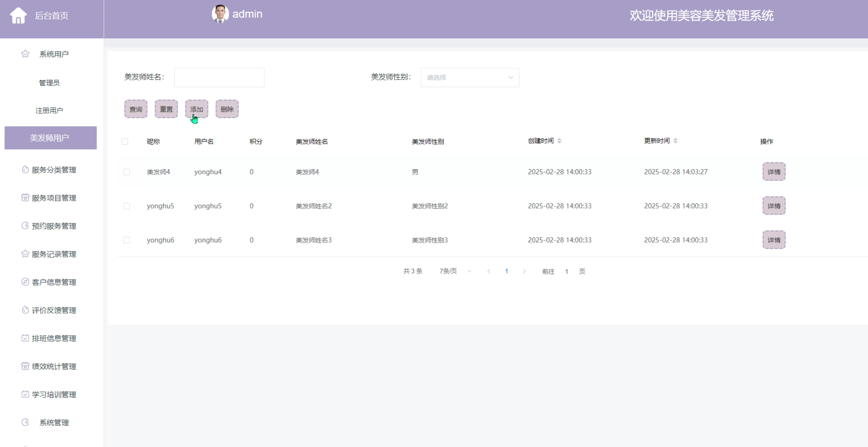Open the 美发师性别 dropdown

coord(469,77)
